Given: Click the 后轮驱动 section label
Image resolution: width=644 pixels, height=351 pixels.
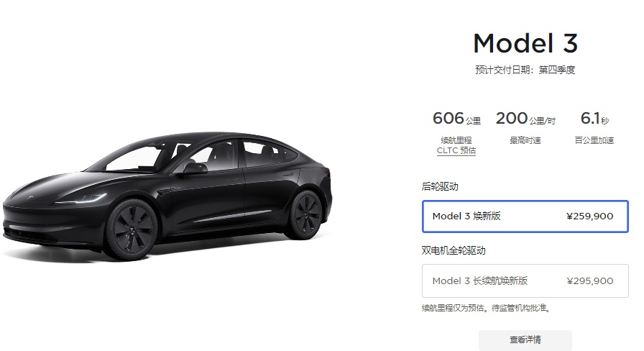Looking at the screenshot, I should tap(440, 186).
